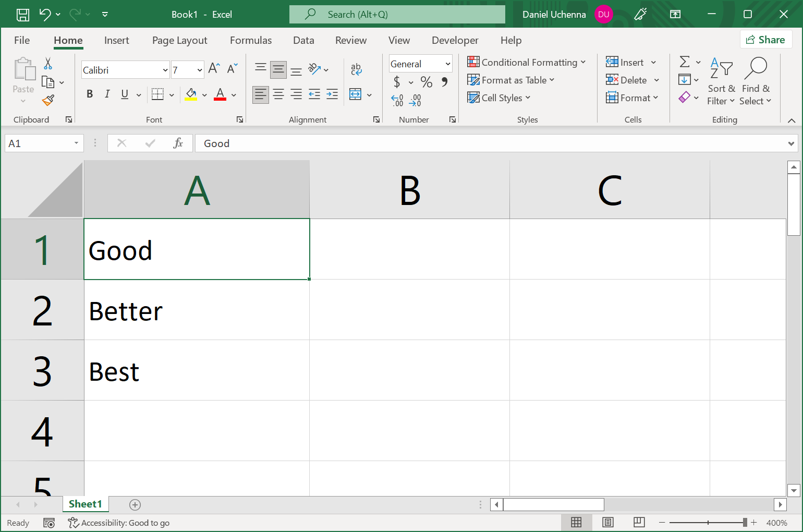Click the Insert Function fx icon

tap(178, 143)
